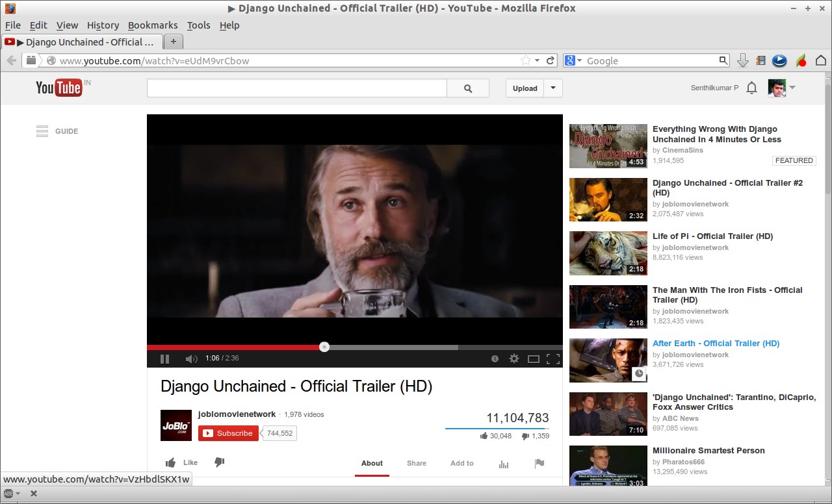Enter fullscreen video mode
This screenshot has width=832, height=504.
553,359
